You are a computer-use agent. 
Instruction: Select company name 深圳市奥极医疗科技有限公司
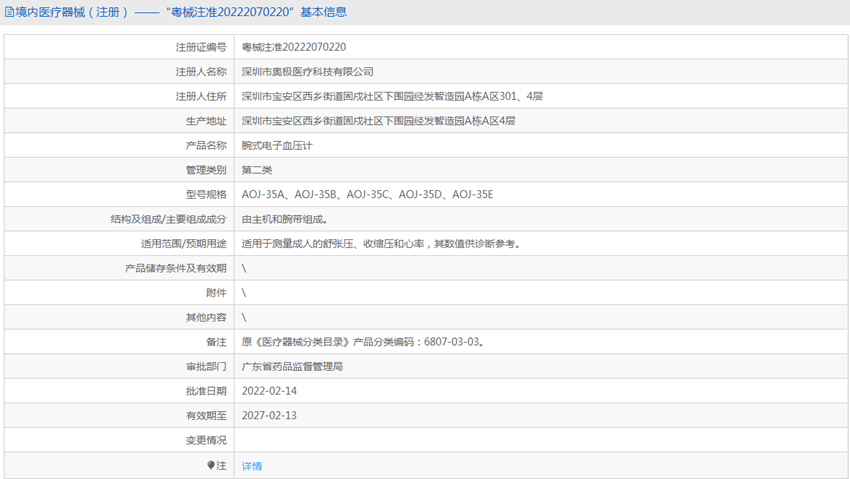click(x=307, y=72)
